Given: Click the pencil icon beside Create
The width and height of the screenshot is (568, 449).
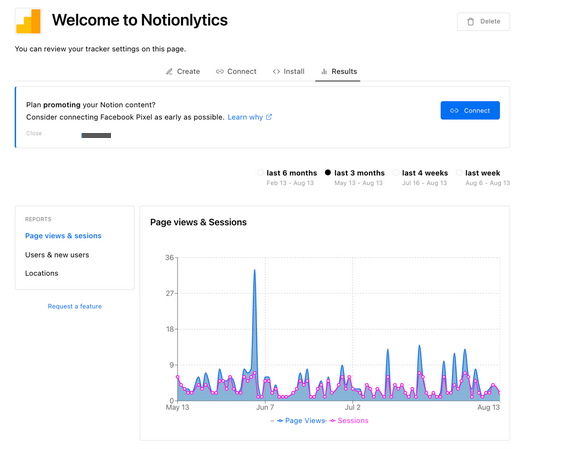Looking at the screenshot, I should [169, 71].
